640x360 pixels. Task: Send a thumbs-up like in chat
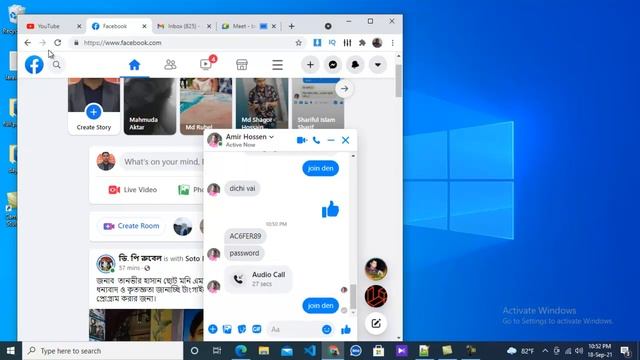point(346,329)
